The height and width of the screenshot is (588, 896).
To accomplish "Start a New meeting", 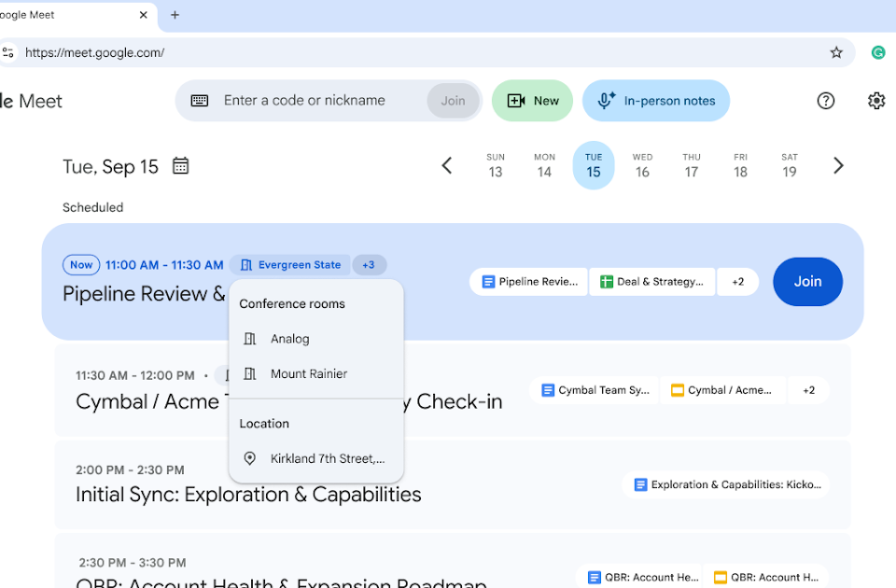I will (x=532, y=101).
